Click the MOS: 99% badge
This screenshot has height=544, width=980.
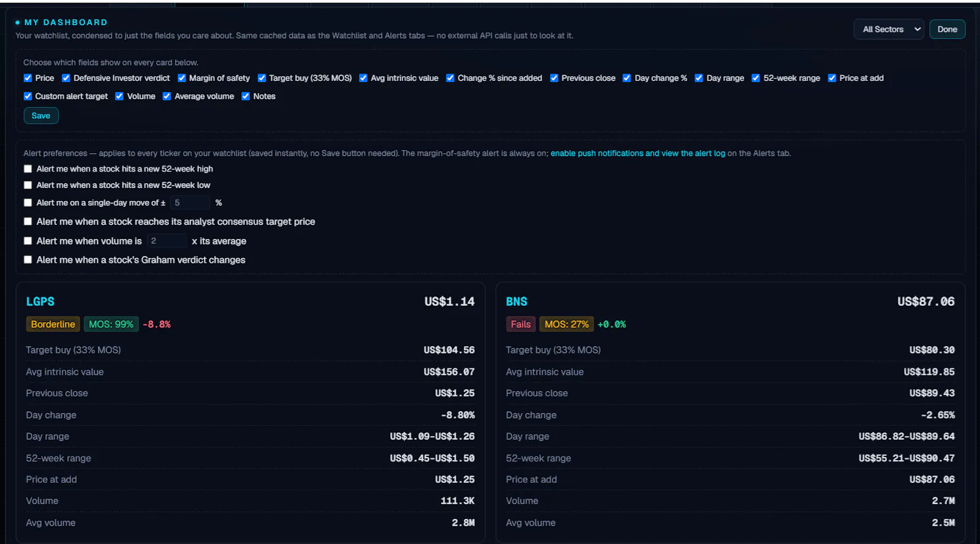tap(111, 324)
